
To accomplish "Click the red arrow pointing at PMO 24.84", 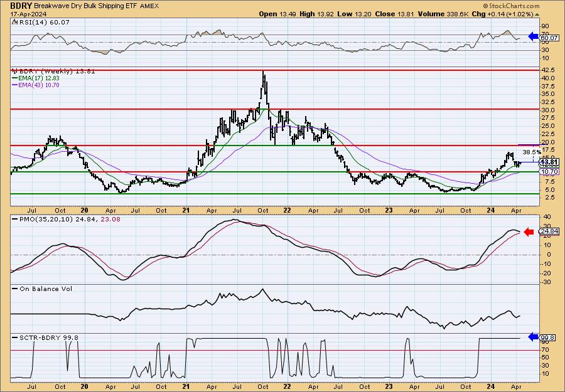I will [529, 232].
